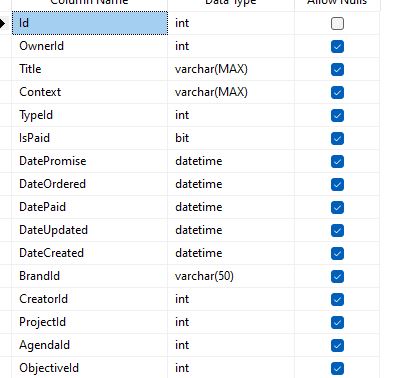
Task: Uncheck Allow Nulls for DateUpdated row
Action: [x=337, y=230]
